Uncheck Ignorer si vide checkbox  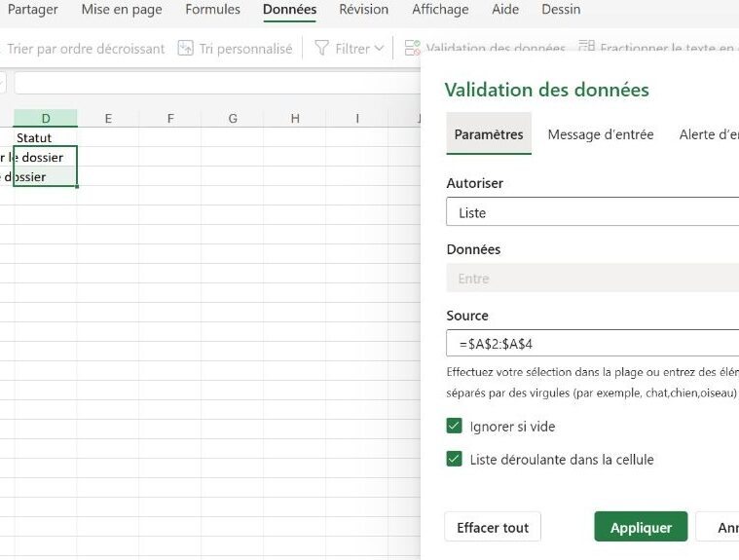pyautogui.click(x=455, y=426)
